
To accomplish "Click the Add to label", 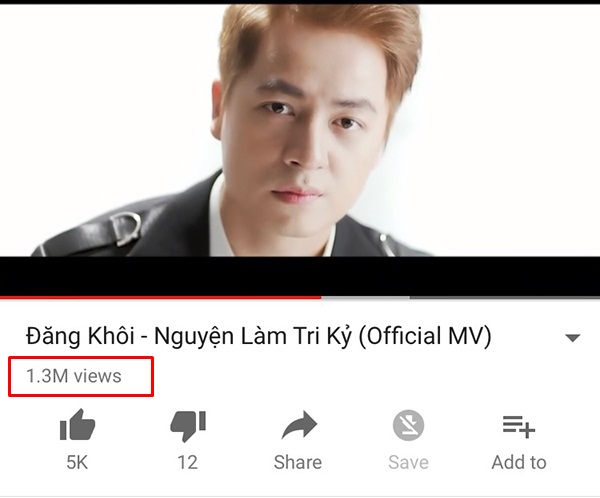I will pyautogui.click(x=519, y=462).
